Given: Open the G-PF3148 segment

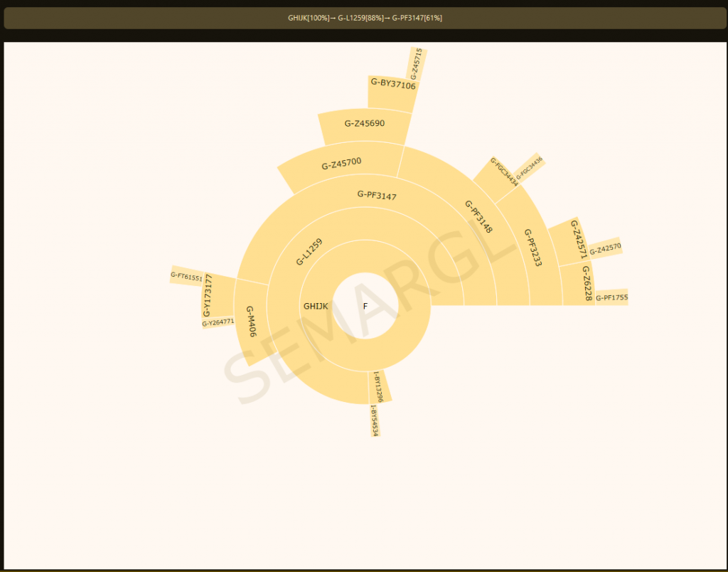Looking at the screenshot, I should (x=478, y=217).
